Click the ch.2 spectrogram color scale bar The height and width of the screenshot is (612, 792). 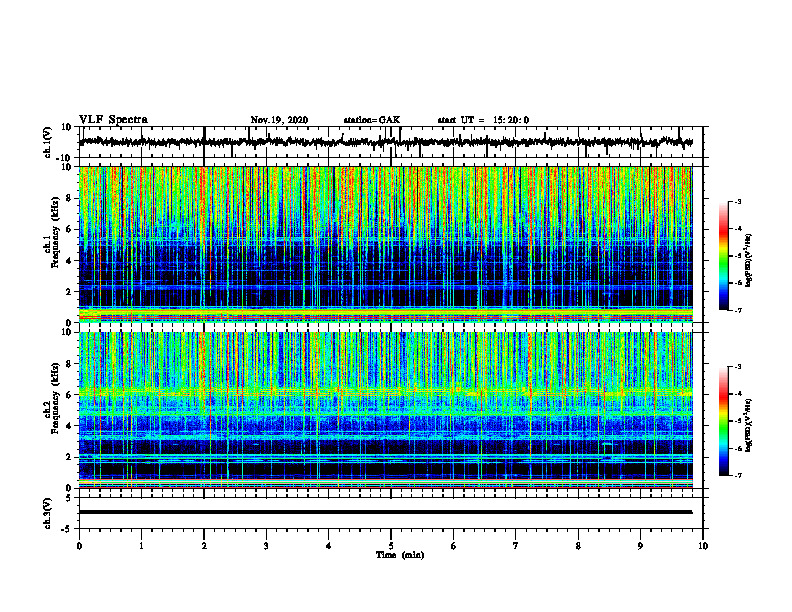(723, 421)
